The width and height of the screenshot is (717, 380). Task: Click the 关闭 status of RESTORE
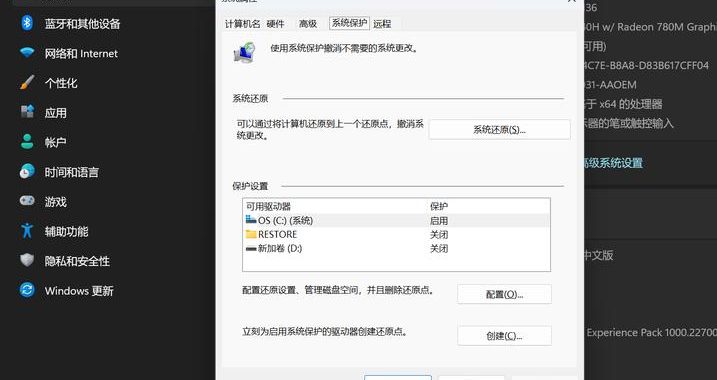point(439,235)
